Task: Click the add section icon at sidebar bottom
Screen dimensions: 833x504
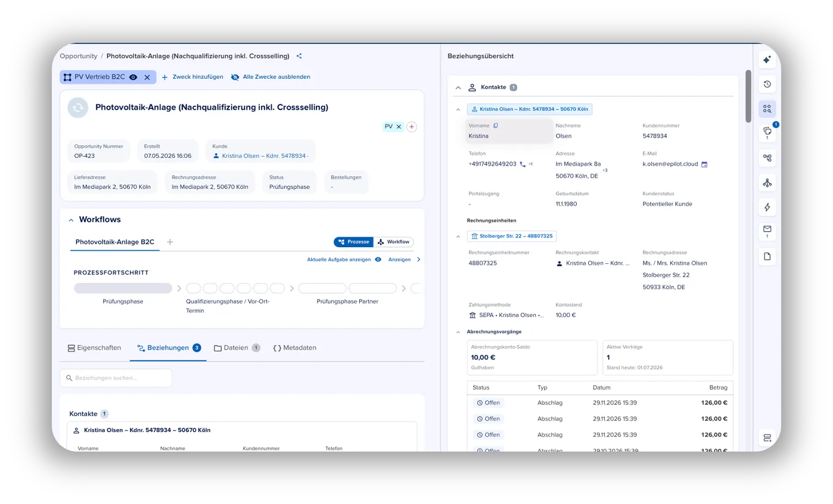Action: [767, 438]
